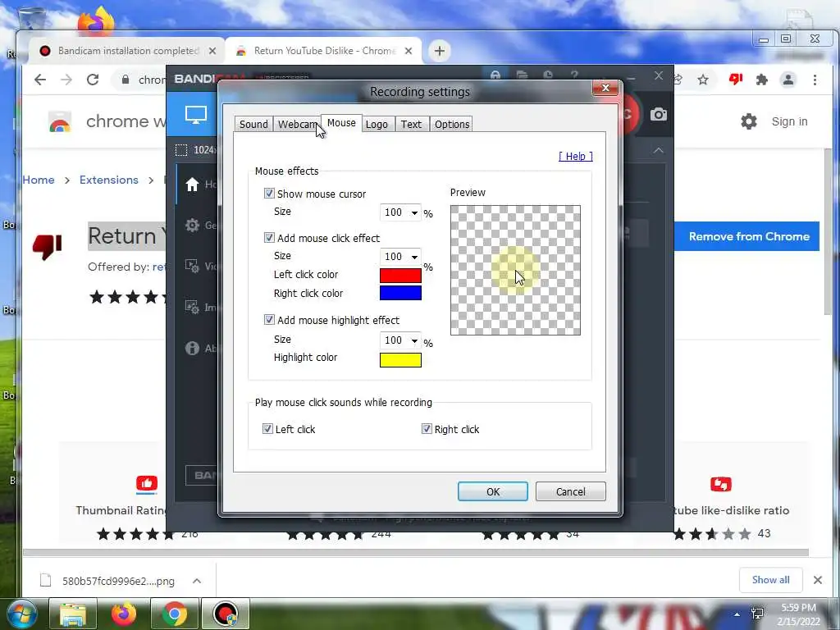
Task: Open Bandicam Image sidebar icon
Action: click(192, 307)
